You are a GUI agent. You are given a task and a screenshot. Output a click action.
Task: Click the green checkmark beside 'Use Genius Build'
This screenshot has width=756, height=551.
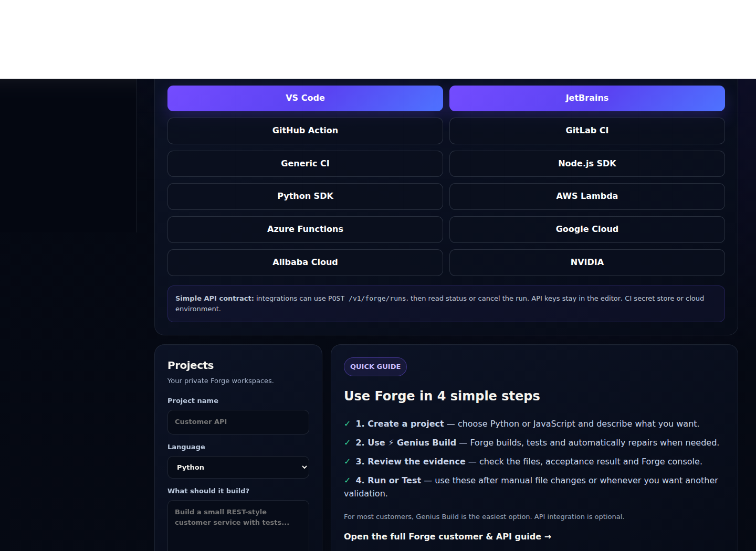click(x=347, y=442)
